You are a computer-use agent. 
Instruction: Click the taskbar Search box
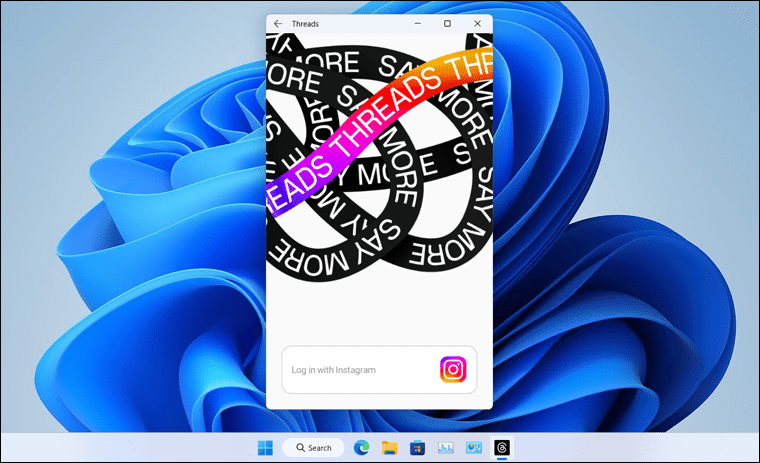313,448
